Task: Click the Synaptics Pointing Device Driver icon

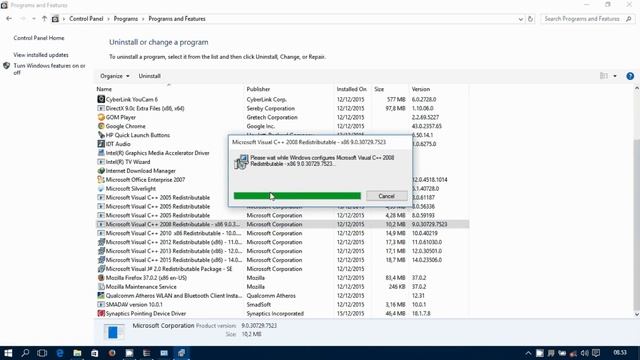Action: tap(101, 313)
